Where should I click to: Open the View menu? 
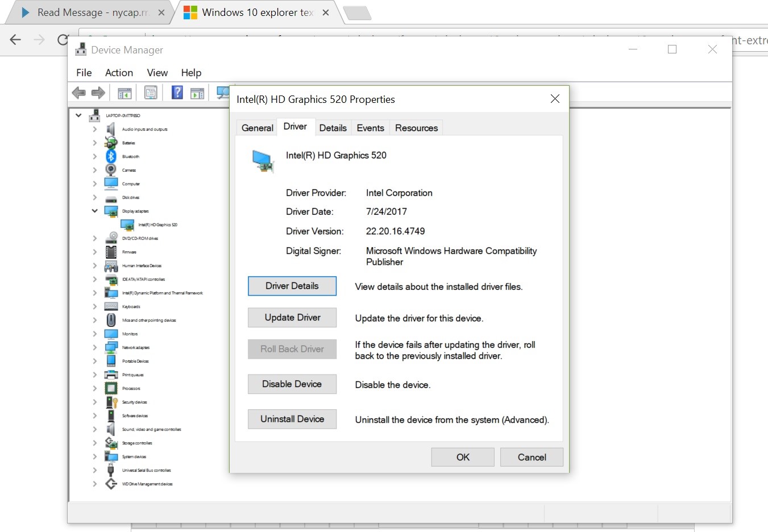coord(157,73)
